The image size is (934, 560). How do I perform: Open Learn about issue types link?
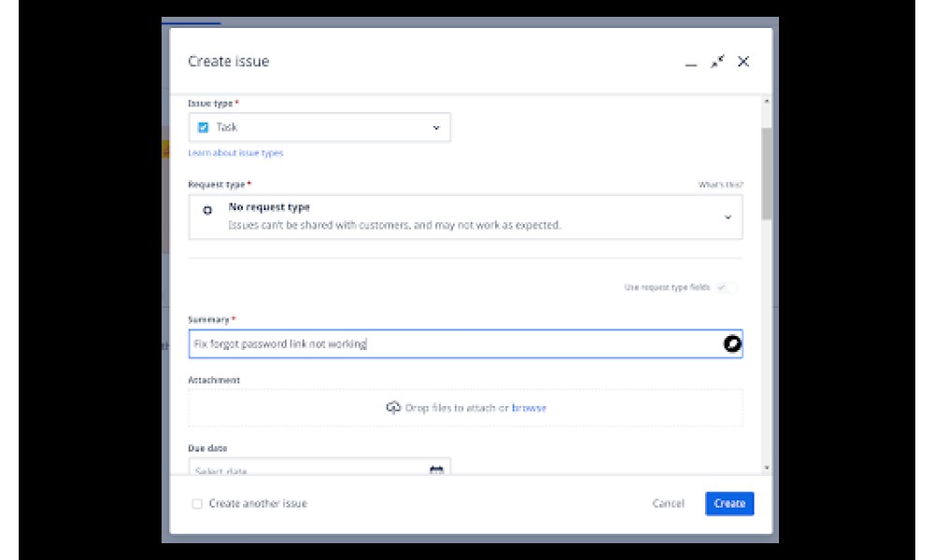click(x=235, y=153)
